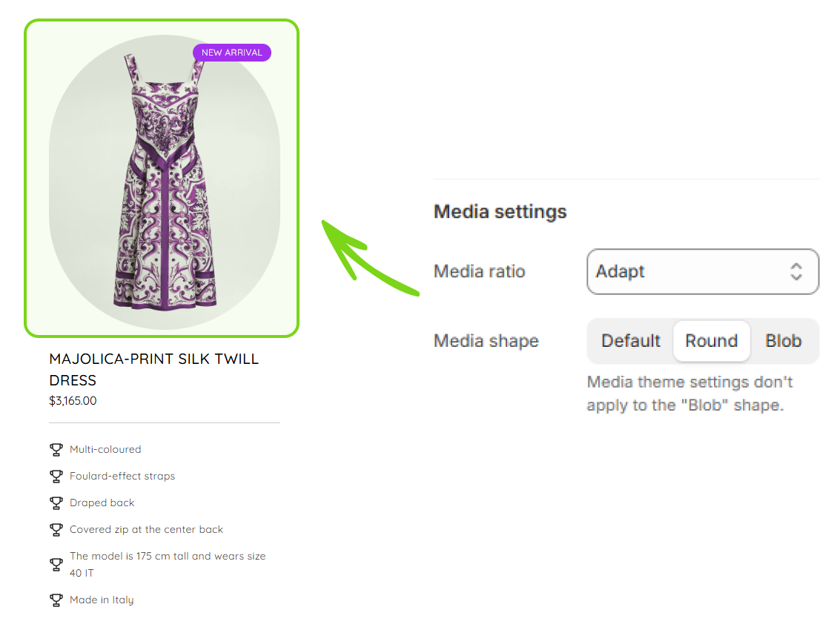The height and width of the screenshot is (630, 840).
Task: Click the Media shape label
Action: (486, 341)
